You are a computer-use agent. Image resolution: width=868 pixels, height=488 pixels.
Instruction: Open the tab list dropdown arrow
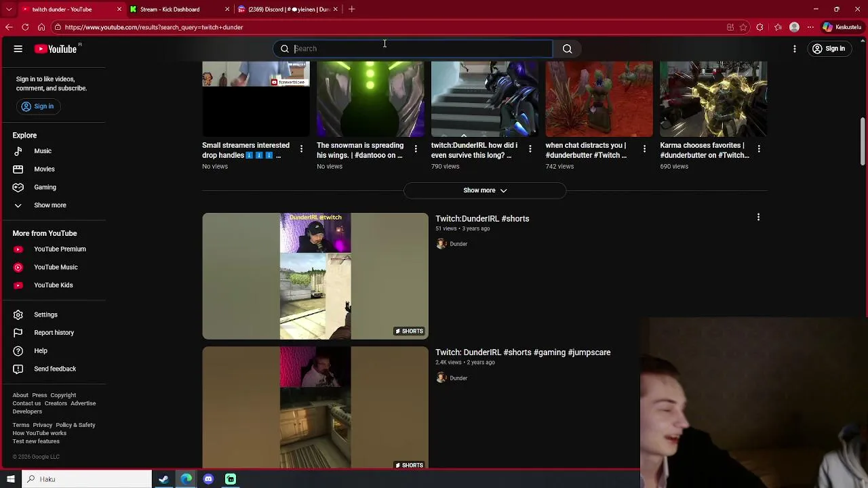(9, 9)
